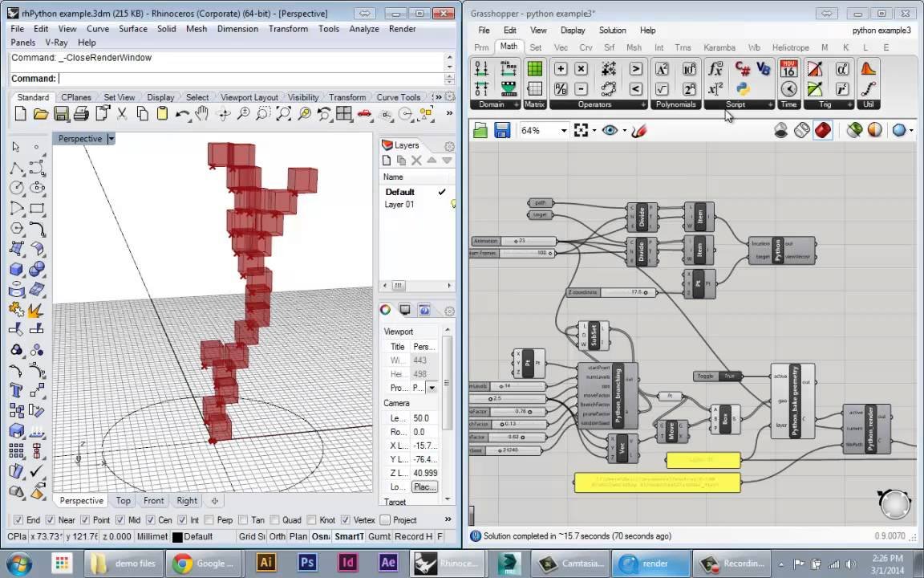Click the Place button in camera properties
Viewport: 924px width, 578px height.
click(424, 487)
